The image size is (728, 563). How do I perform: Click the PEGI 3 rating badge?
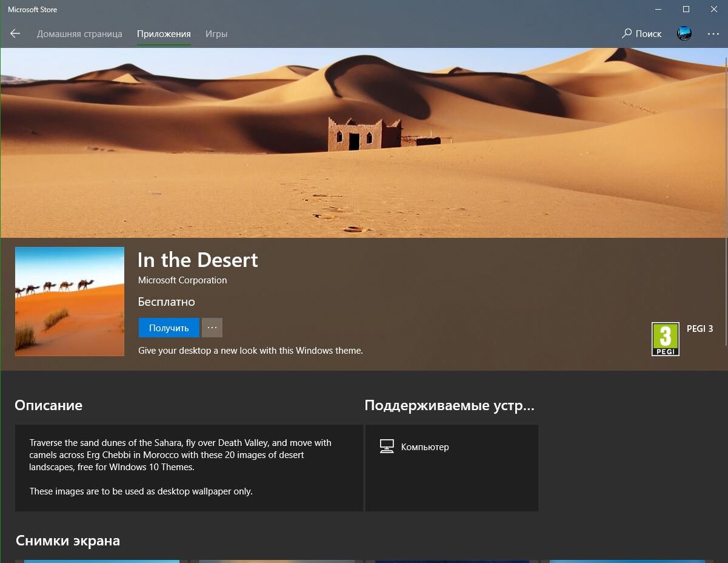[666, 339]
